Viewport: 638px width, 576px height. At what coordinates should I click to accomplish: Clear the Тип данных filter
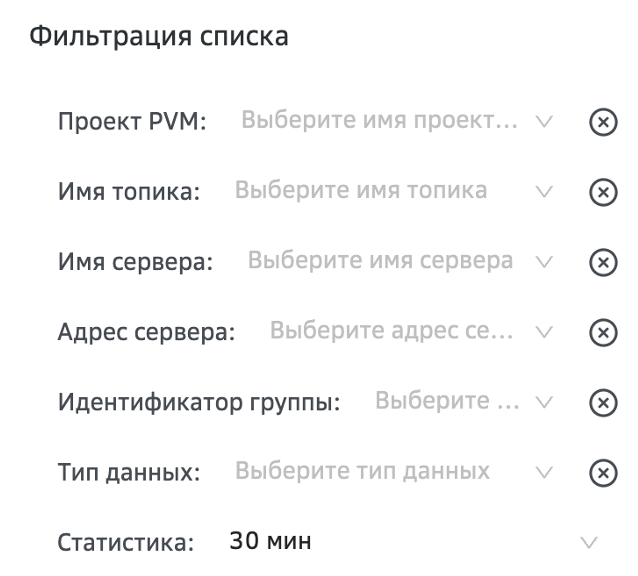coord(599,472)
